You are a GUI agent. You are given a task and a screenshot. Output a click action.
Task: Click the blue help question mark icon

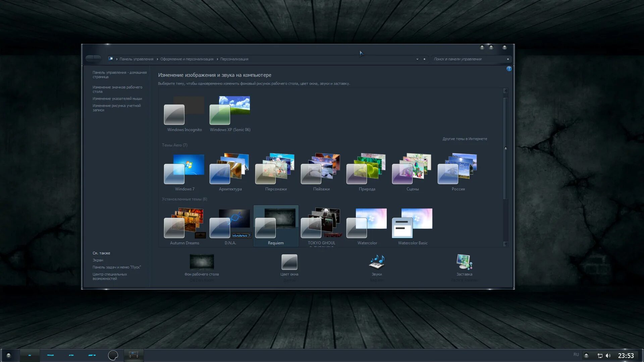pyautogui.click(x=509, y=69)
